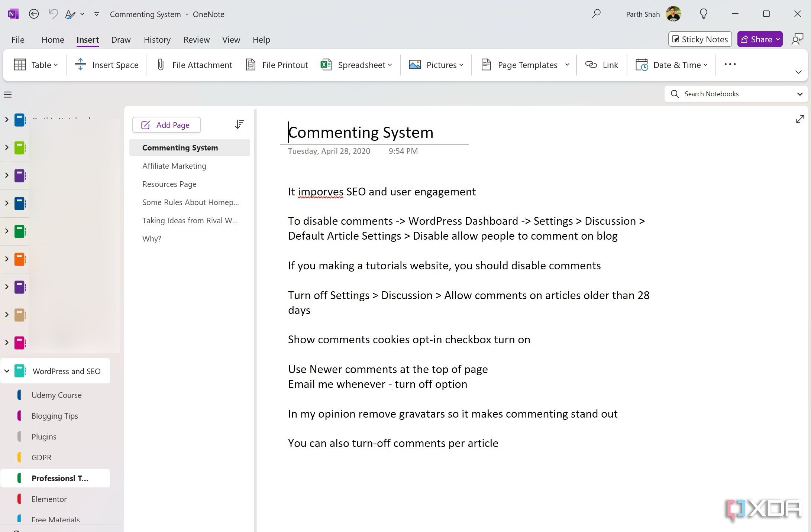
Task: Open the Draw tab
Action: pos(120,40)
